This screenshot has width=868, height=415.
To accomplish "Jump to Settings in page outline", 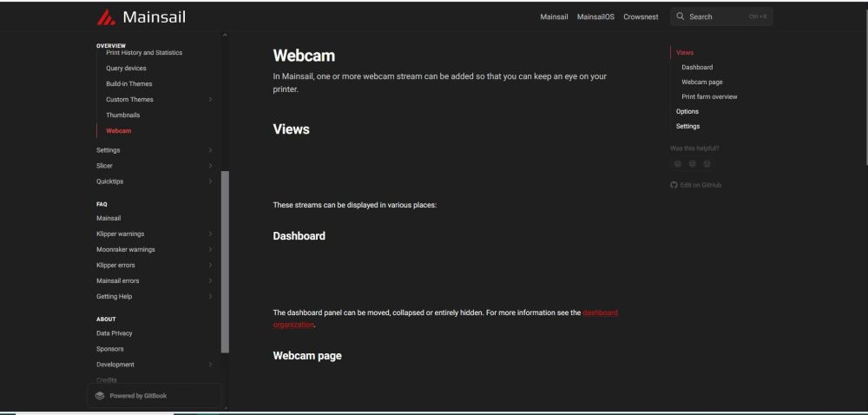I will [x=687, y=126].
